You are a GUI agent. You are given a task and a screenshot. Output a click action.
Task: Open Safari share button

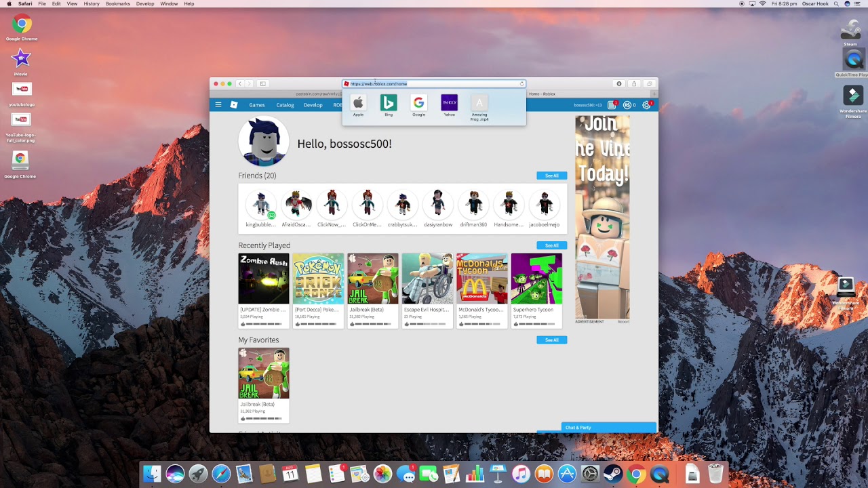(x=634, y=84)
